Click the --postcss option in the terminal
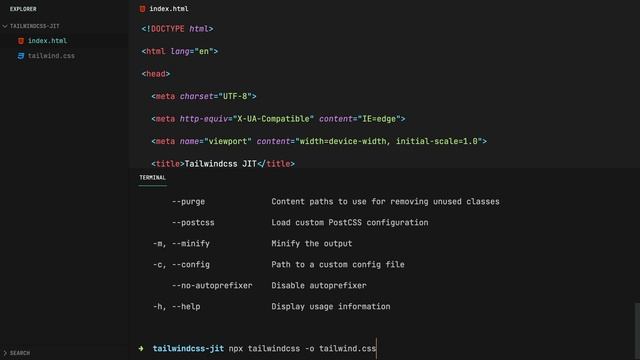This screenshot has width=640, height=360. 193,223
